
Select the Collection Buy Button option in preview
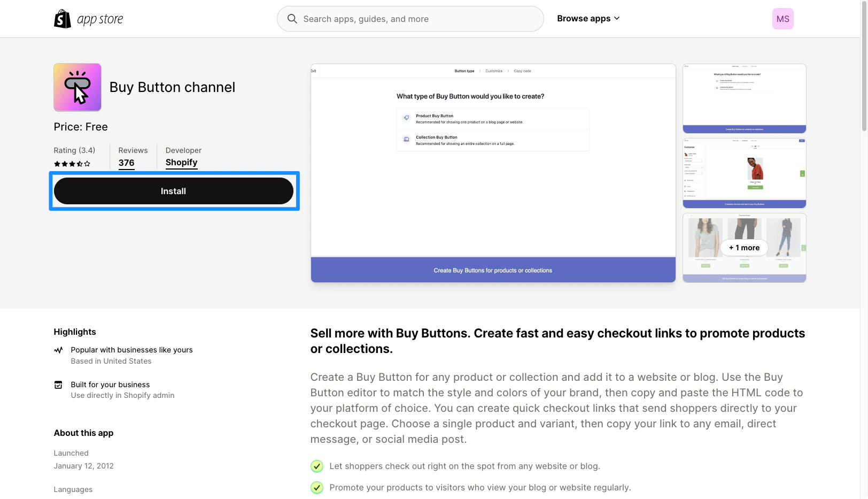492,140
